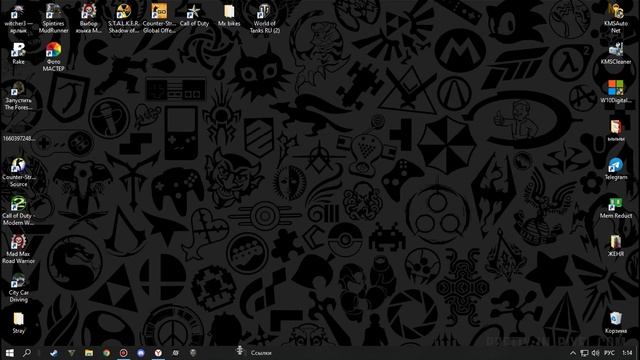Select the Mx bikes folder icon
640x360 pixels.
point(229,11)
